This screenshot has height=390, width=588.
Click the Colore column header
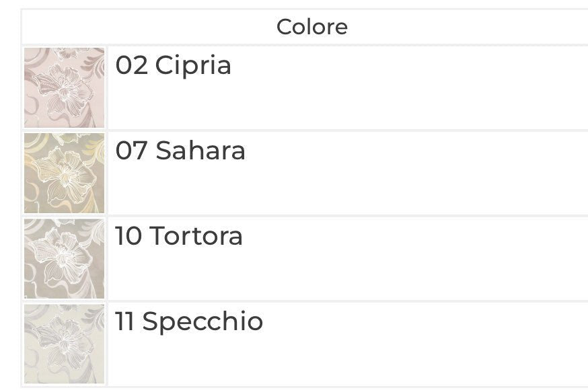pos(312,27)
